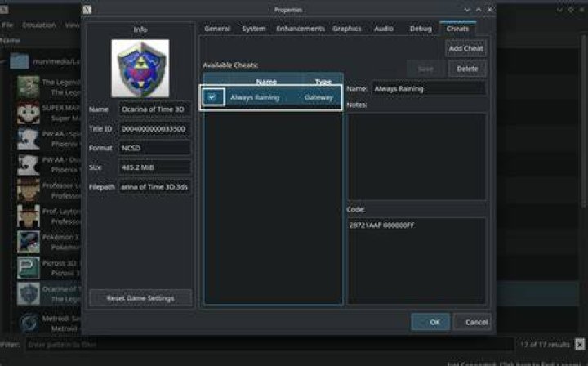Sort cheats by the Name column header
This screenshot has width=588, height=366.
pos(266,81)
